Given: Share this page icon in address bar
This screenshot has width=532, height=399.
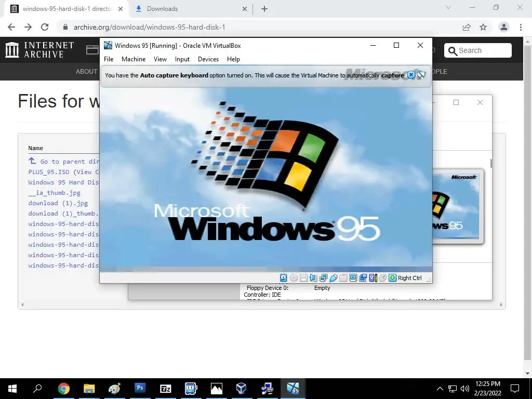Looking at the screenshot, I should click(x=467, y=27).
